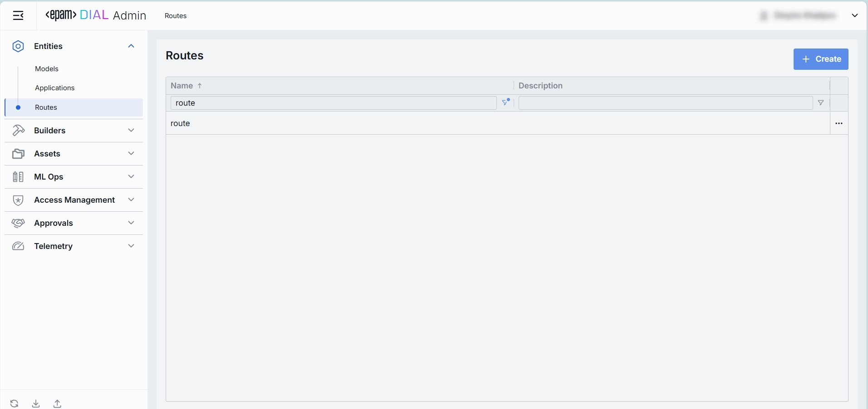The height and width of the screenshot is (409, 868).
Task: Click the Routes page heading
Action: tap(185, 56)
